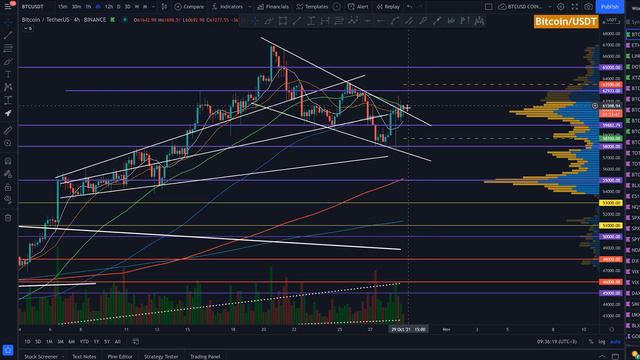The height and width of the screenshot is (360, 640).
Task: Open the Strategy Tester tab
Action: point(161,356)
